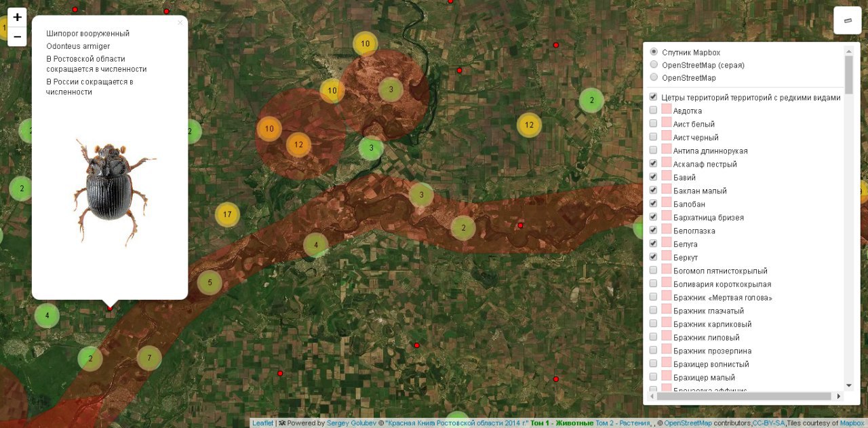
Task: Expand the cluster marker labeled 17
Action: [x=227, y=215]
